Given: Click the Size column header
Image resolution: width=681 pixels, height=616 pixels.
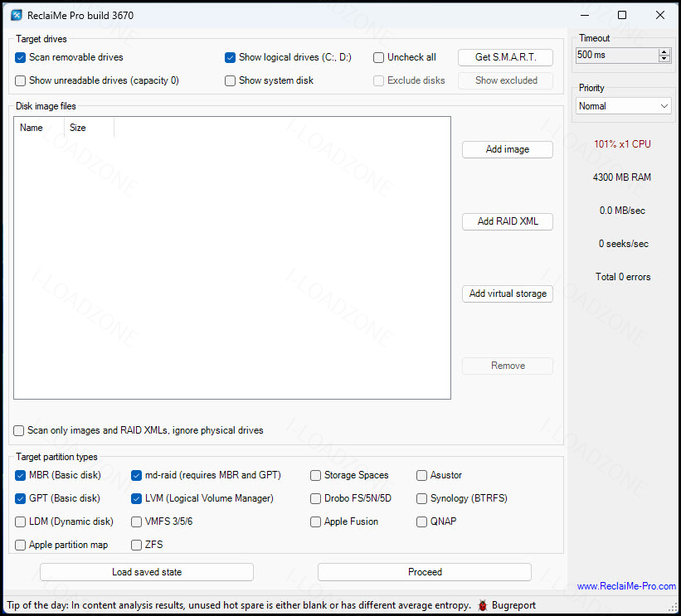Looking at the screenshot, I should pos(89,128).
